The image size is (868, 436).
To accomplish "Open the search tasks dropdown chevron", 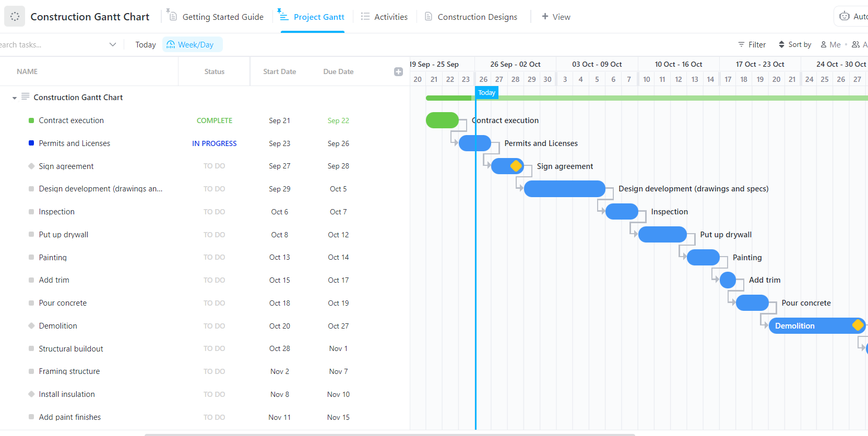I will click(x=113, y=45).
